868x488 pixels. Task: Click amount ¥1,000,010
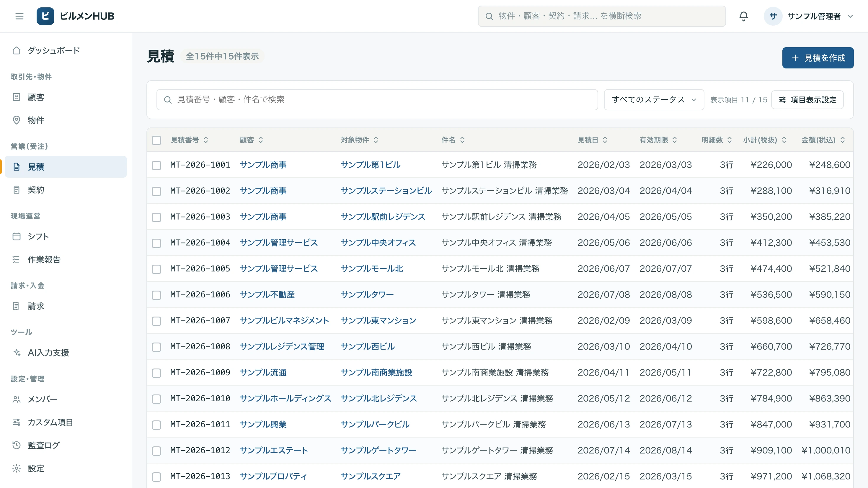click(826, 450)
